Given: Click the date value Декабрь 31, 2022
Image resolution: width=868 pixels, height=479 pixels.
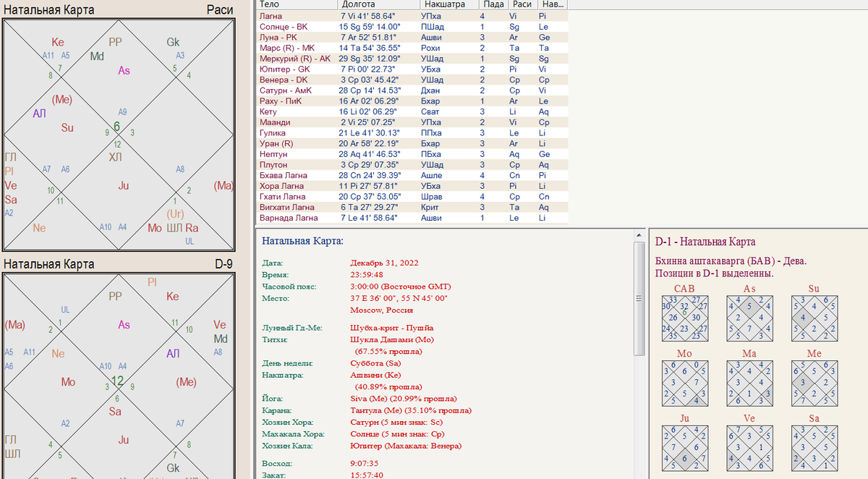Looking at the screenshot, I should [x=384, y=263].
